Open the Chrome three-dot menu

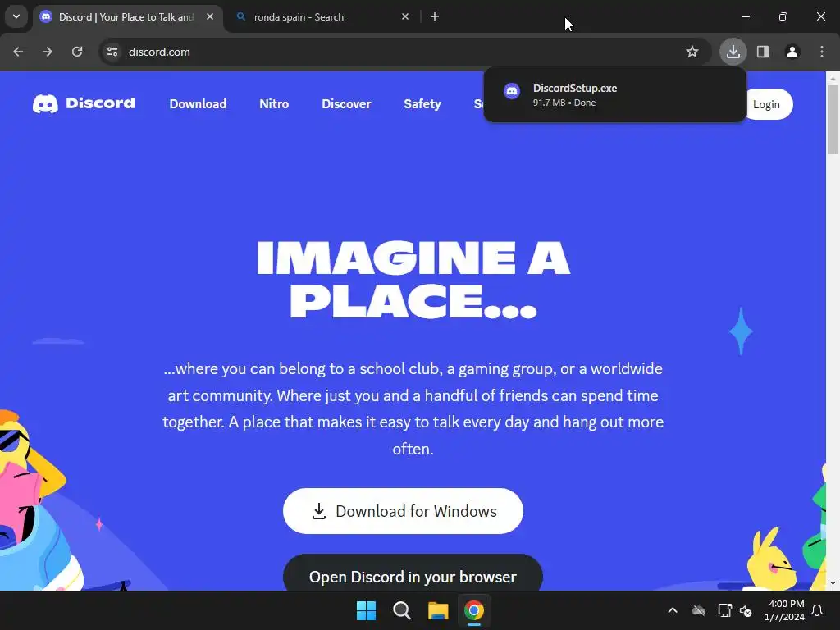click(x=822, y=52)
